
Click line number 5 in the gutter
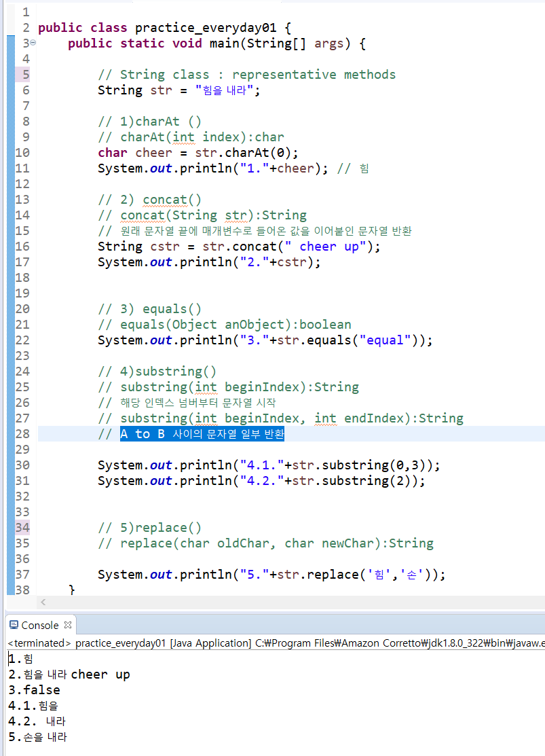pyautogui.click(x=26, y=74)
